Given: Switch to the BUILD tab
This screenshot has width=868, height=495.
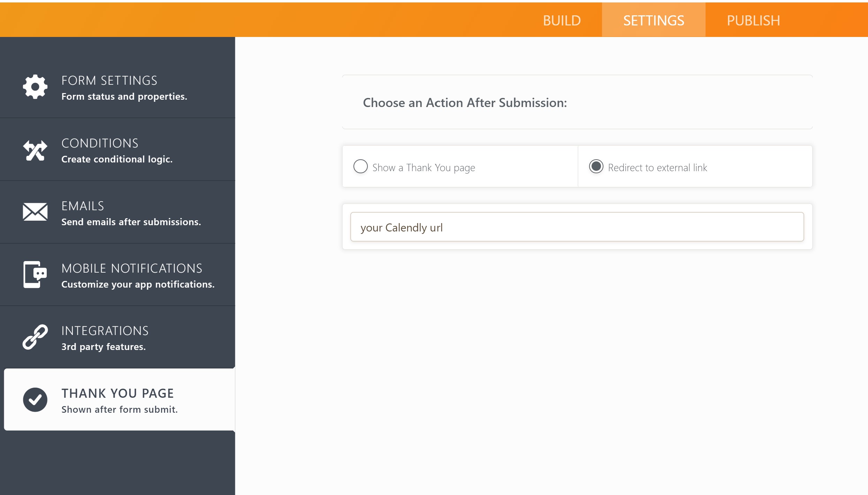Looking at the screenshot, I should (562, 21).
